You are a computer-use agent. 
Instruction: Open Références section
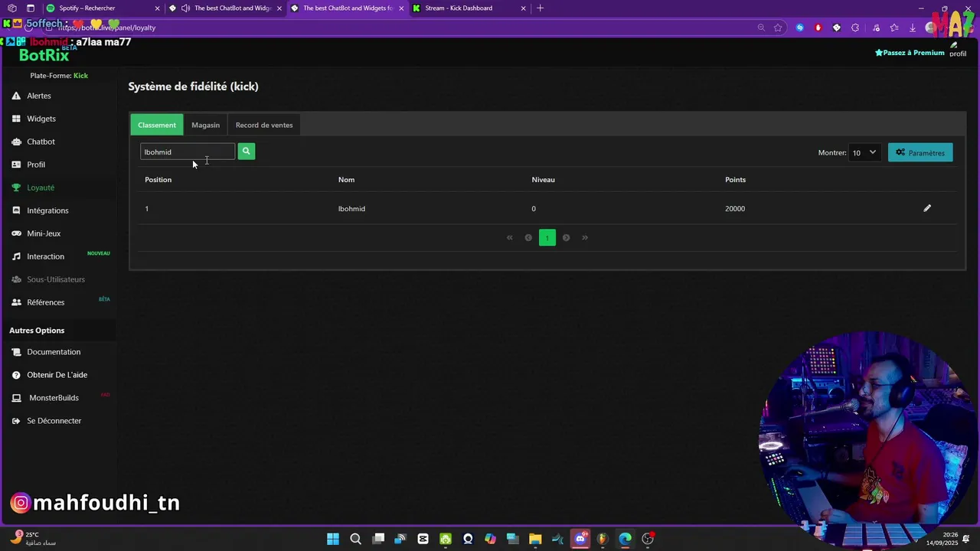click(x=45, y=302)
